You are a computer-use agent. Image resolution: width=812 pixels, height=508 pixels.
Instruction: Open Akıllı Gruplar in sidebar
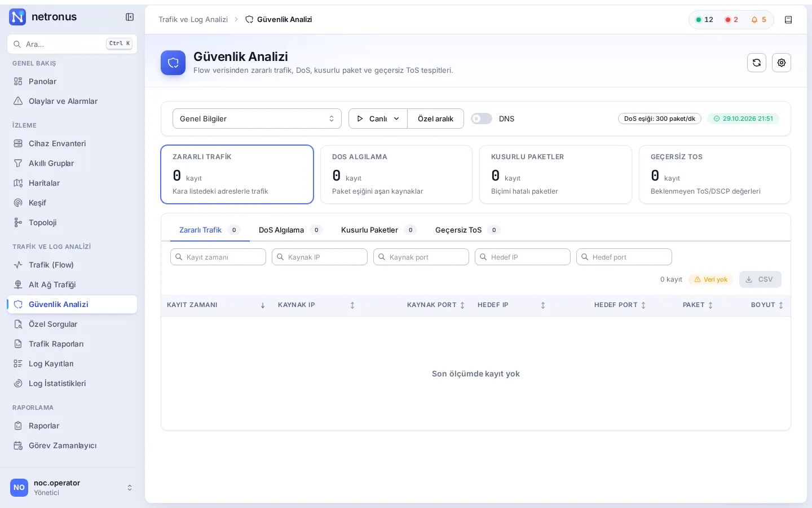pos(72,163)
